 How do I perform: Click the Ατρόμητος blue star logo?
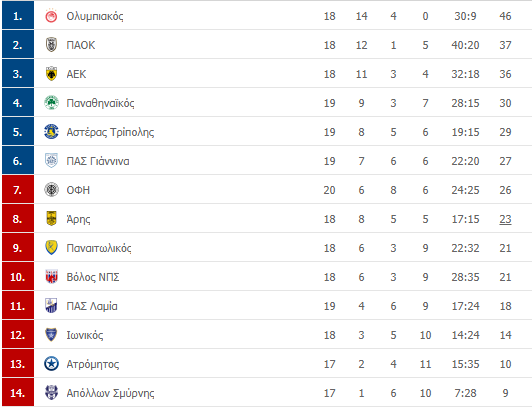point(51,364)
